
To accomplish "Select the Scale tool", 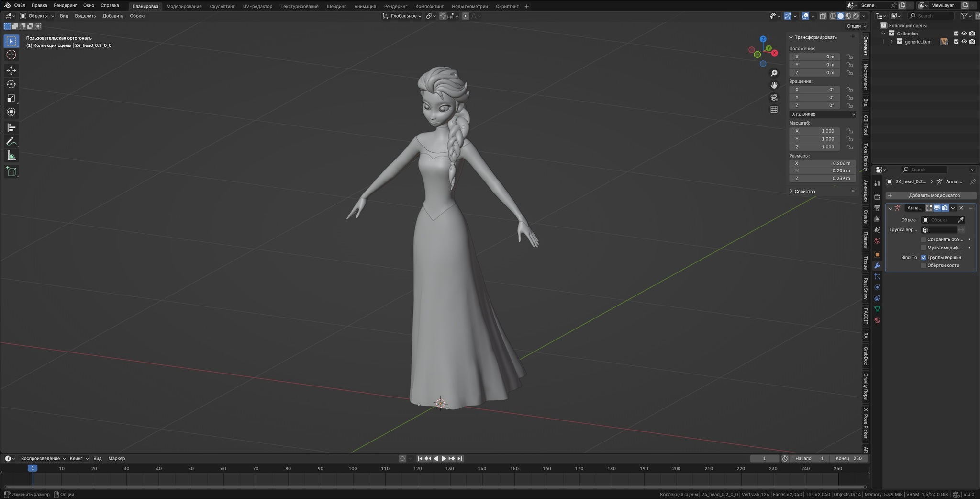I will pos(11,98).
